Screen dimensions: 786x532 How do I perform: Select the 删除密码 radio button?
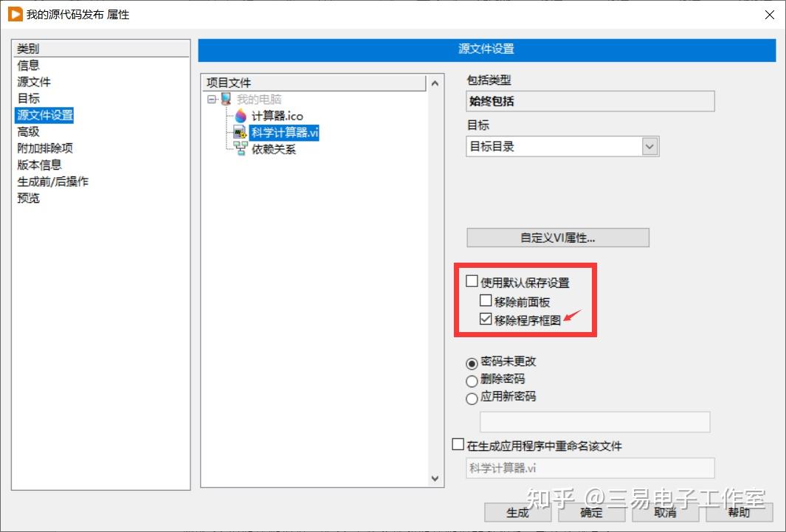click(472, 381)
